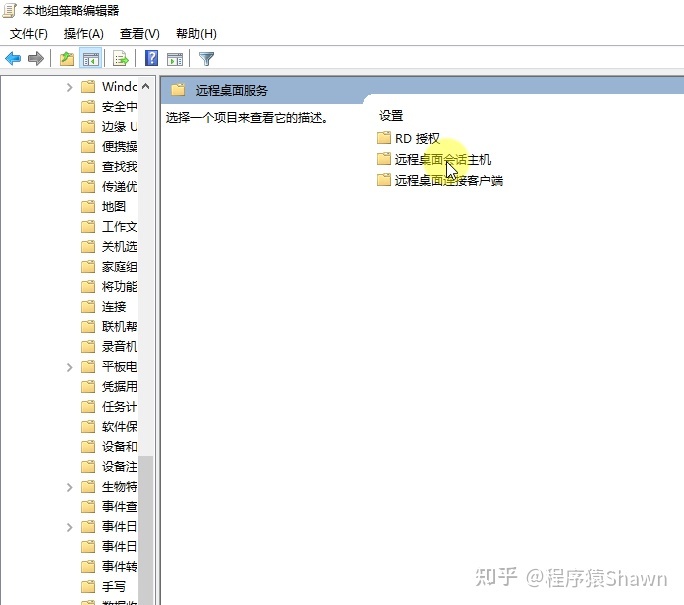The width and height of the screenshot is (684, 605).
Task: Expand the Windo tree node
Action: click(69, 87)
